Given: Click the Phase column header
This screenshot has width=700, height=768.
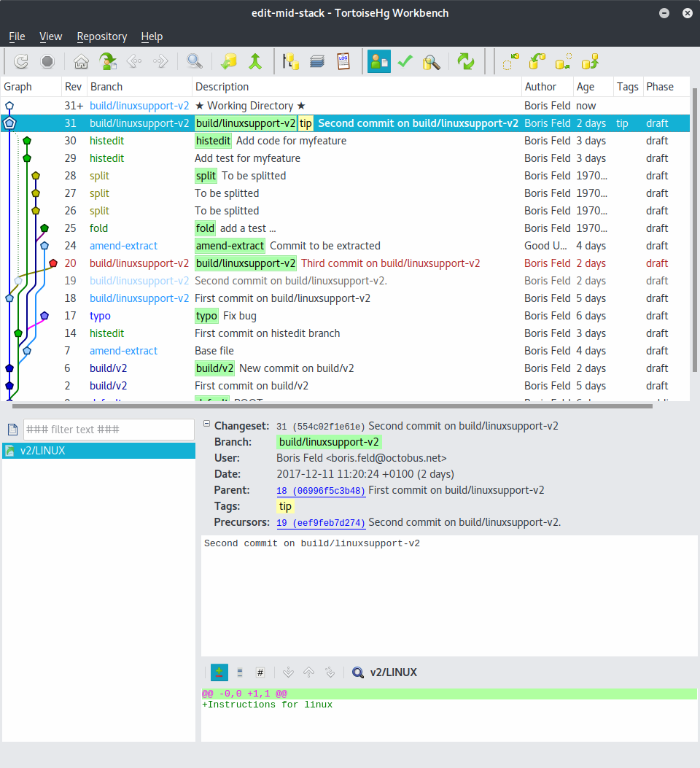Looking at the screenshot, I should [666, 87].
